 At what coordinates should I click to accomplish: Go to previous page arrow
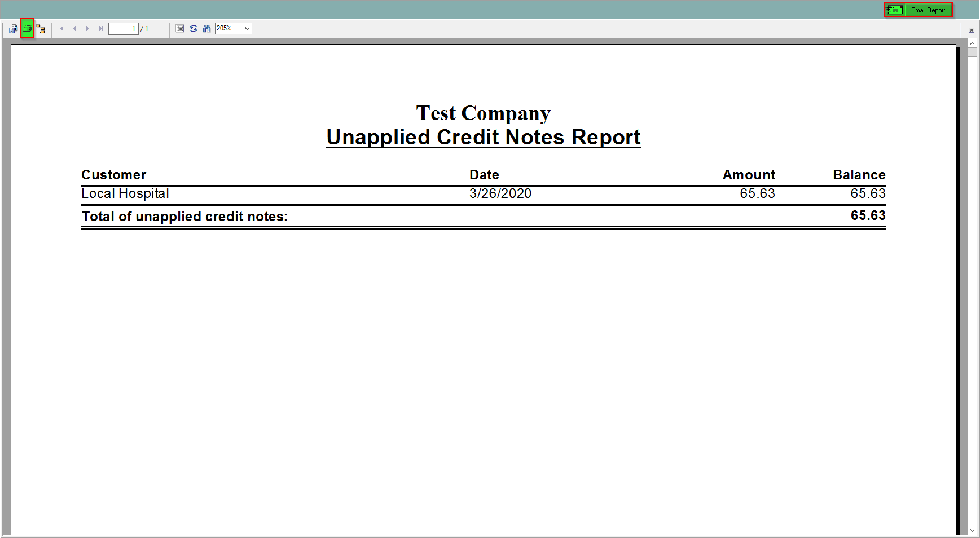[74, 29]
